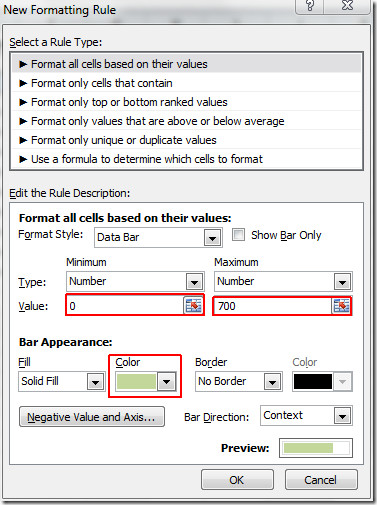This screenshot has height=505, width=377.
Task: Click the dialog Help question mark button
Action: 310,6
